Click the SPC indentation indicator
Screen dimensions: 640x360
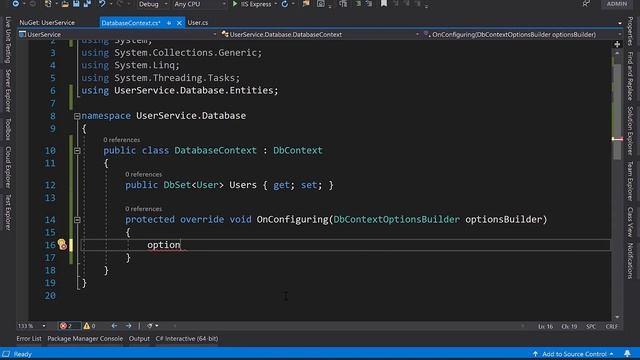click(x=591, y=327)
